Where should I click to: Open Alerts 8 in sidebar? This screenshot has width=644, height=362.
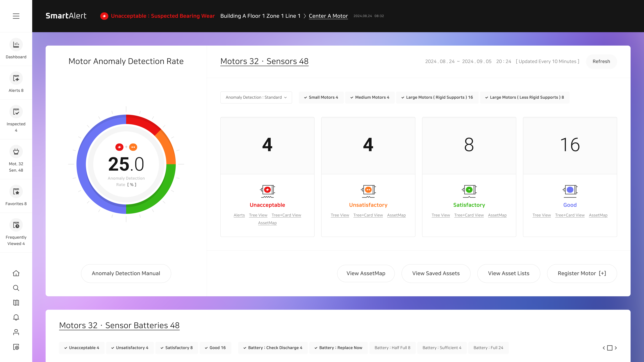click(16, 83)
